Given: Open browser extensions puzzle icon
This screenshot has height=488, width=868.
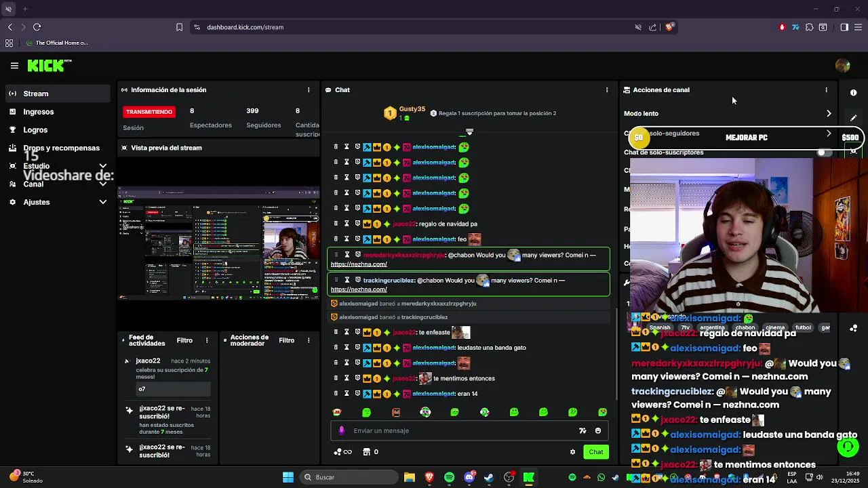Looking at the screenshot, I should (809, 27).
